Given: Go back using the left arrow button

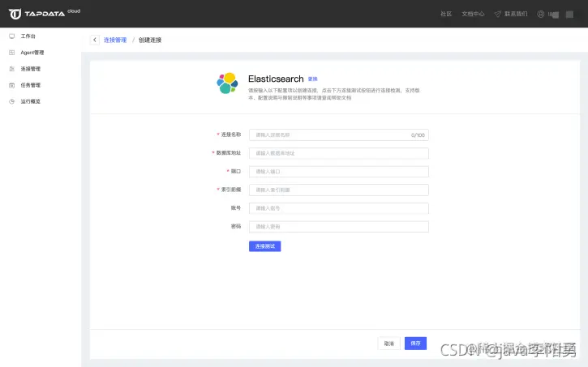Looking at the screenshot, I should (x=95, y=40).
